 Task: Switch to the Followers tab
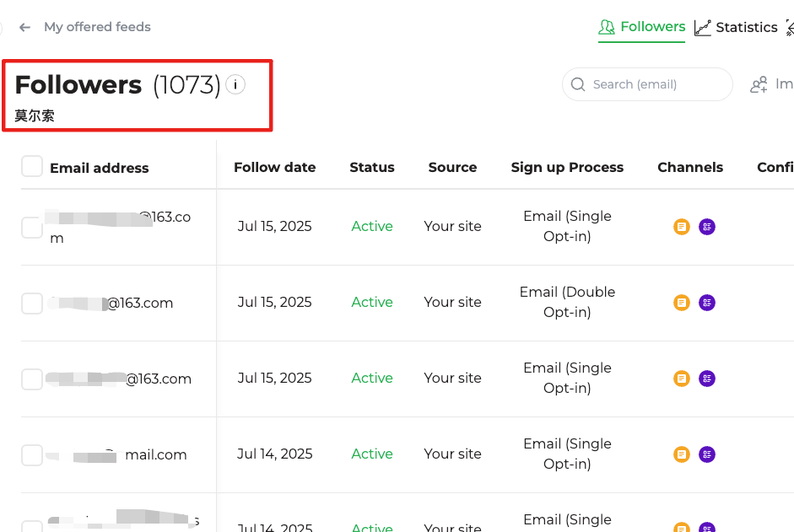point(643,27)
